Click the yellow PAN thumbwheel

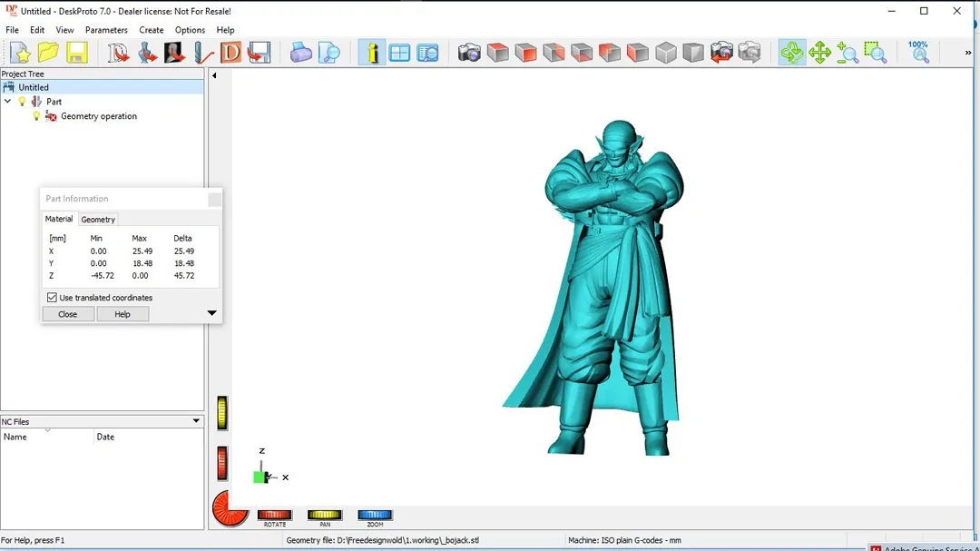pyautogui.click(x=324, y=515)
